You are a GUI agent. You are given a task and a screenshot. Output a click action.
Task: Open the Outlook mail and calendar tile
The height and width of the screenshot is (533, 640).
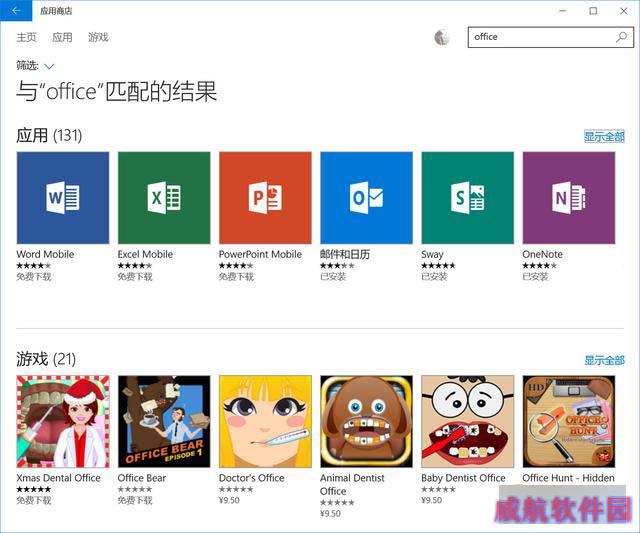[x=367, y=198]
